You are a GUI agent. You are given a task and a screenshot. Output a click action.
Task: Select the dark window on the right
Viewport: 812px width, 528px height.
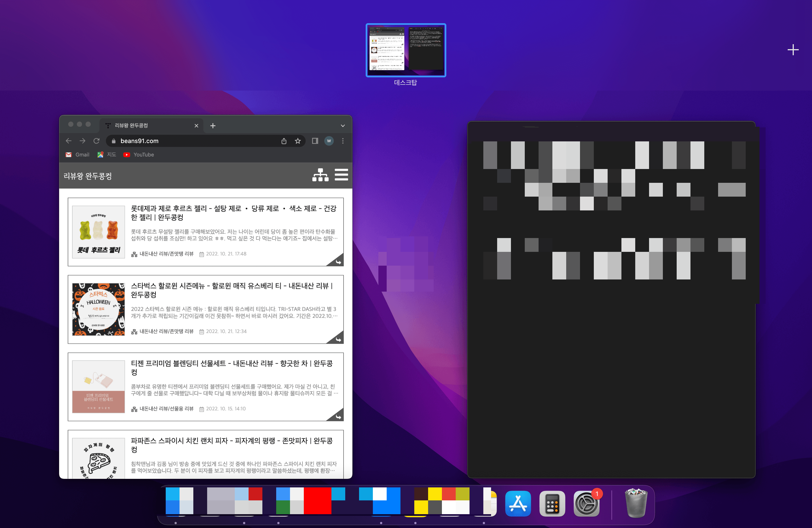click(x=611, y=299)
